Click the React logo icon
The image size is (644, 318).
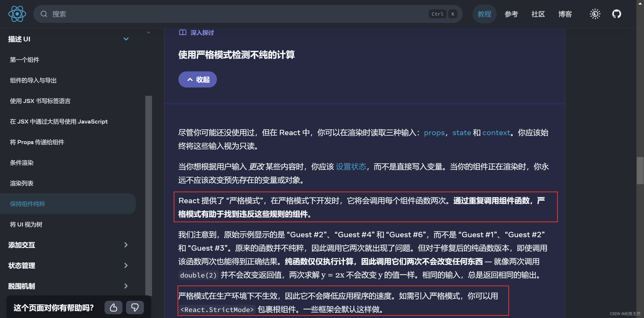click(x=17, y=14)
